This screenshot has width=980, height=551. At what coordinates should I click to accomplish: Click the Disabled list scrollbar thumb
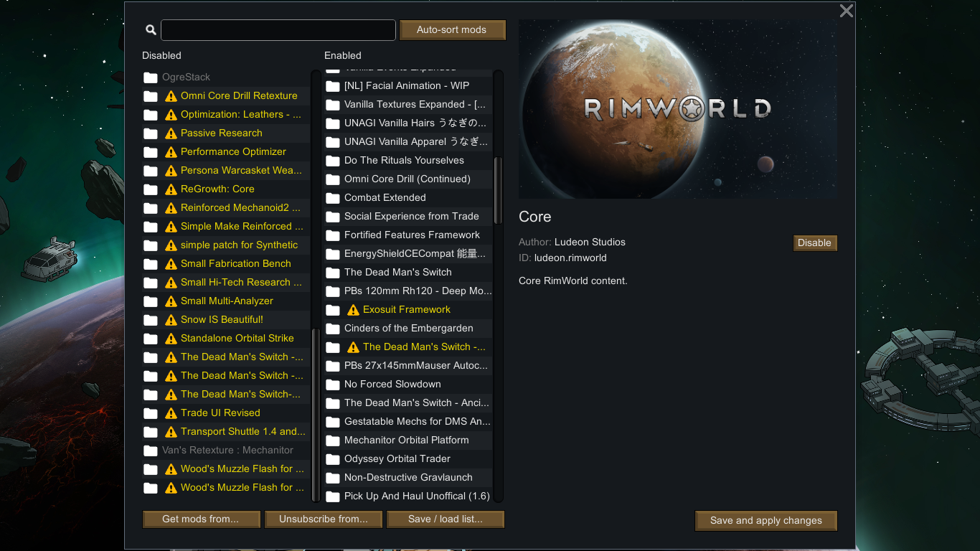316,413
